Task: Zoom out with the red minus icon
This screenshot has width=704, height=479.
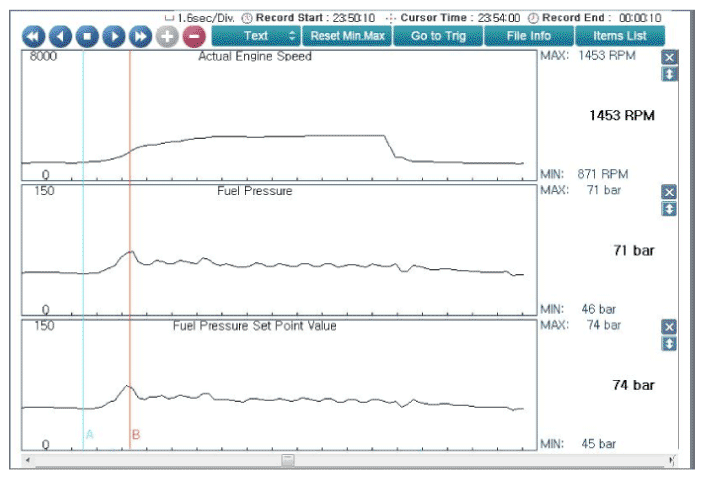Action: (x=193, y=36)
